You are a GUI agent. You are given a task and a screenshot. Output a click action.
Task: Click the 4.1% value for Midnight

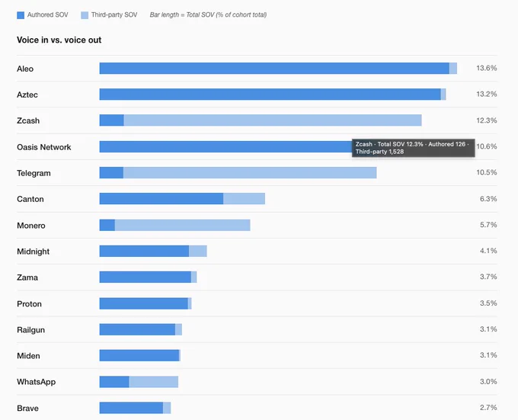(x=488, y=251)
